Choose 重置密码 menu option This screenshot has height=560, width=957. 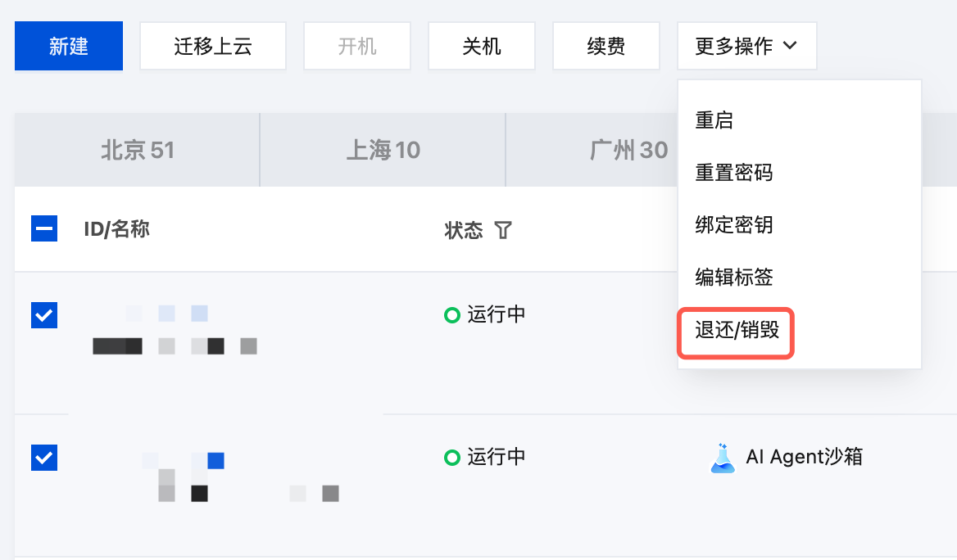(734, 173)
